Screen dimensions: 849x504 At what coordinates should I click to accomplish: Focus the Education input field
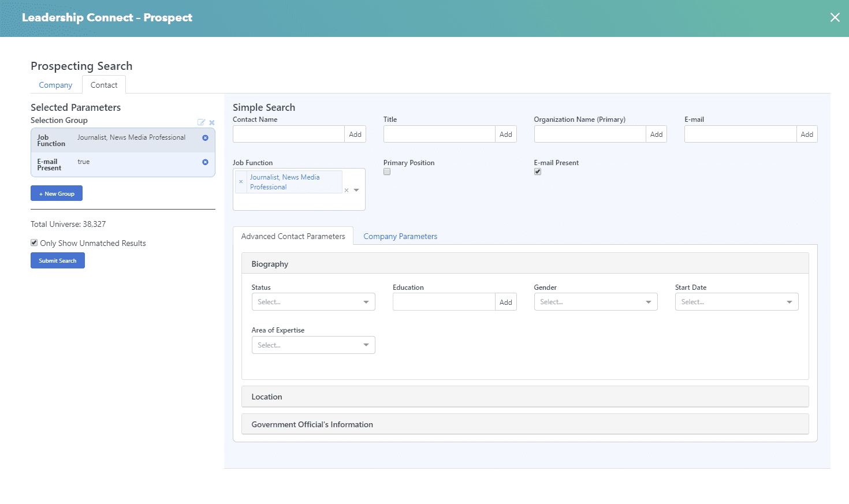(444, 302)
